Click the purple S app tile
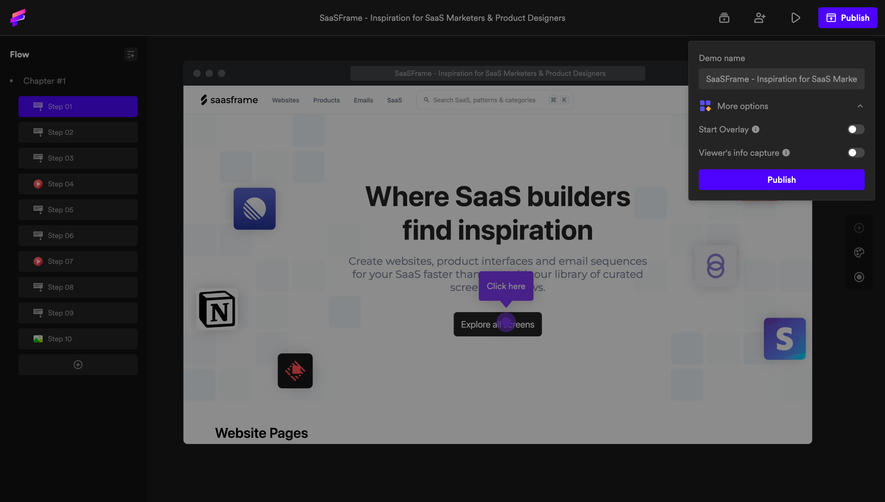This screenshot has width=885, height=502. click(785, 339)
